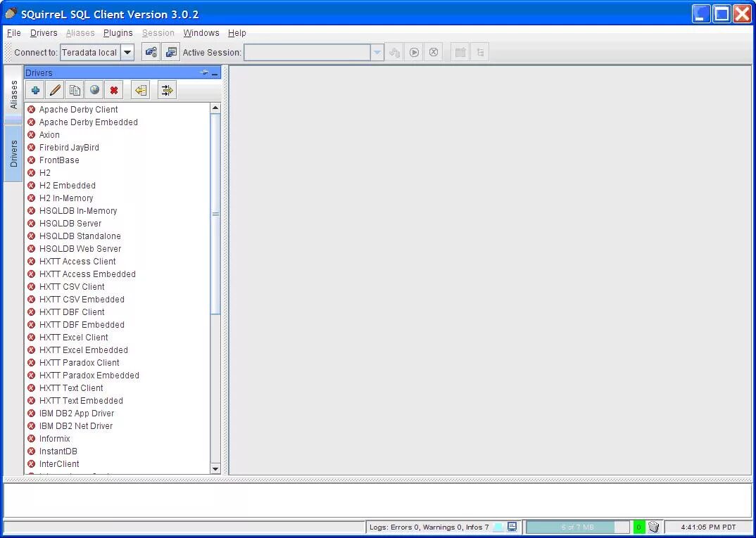Click the Copy Driver icon

pyautogui.click(x=75, y=89)
